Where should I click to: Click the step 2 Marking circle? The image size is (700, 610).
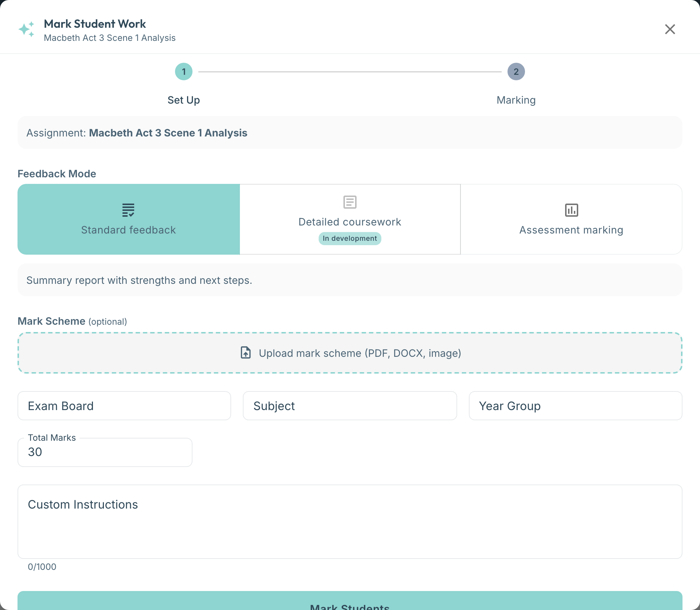point(516,72)
